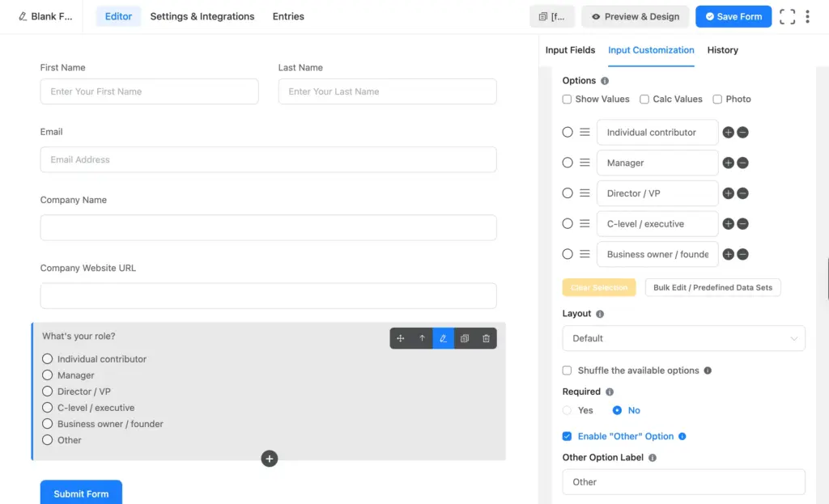
Task: Choose Individual contributor radio in form preview
Action: click(47, 358)
